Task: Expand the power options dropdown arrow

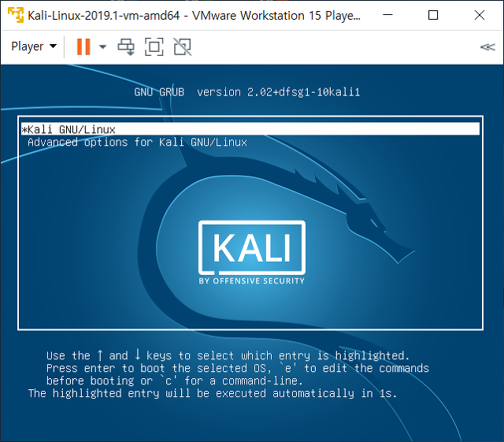Action: (x=102, y=47)
